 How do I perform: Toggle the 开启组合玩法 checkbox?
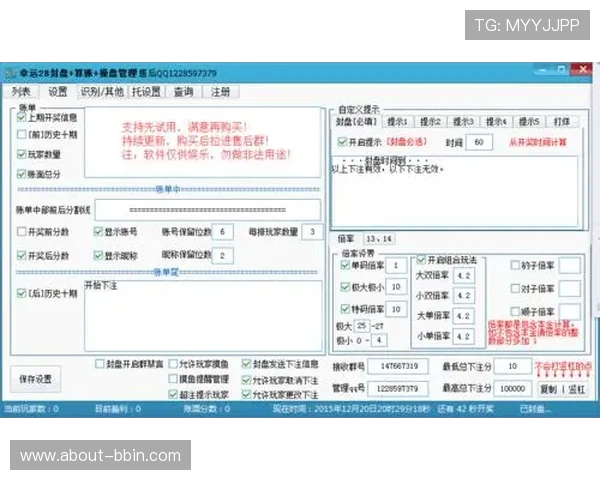pyautogui.click(x=421, y=260)
